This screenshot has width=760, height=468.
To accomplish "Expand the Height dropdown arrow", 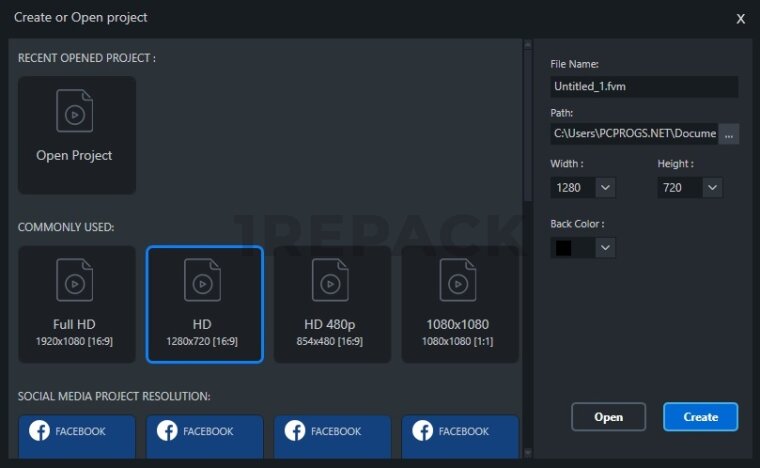I will (712, 187).
